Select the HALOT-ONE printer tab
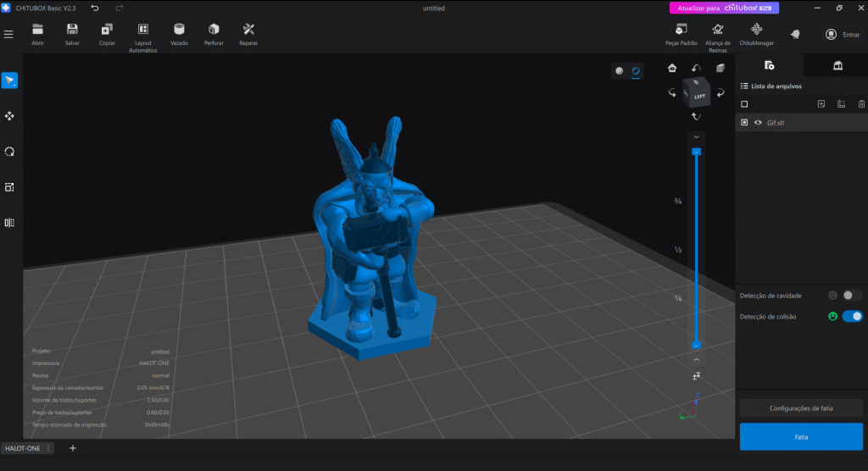Viewport: 868px width, 471px height. pyautogui.click(x=23, y=448)
